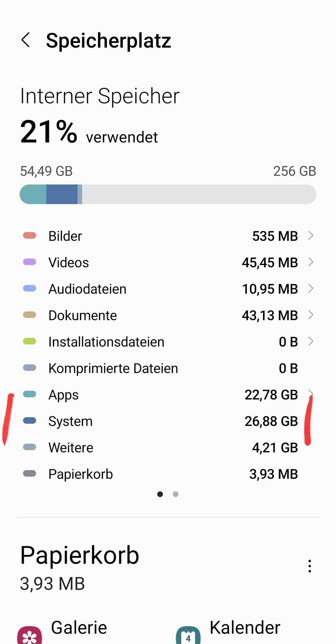
Task: Switch to the second page dot
Action: click(176, 494)
